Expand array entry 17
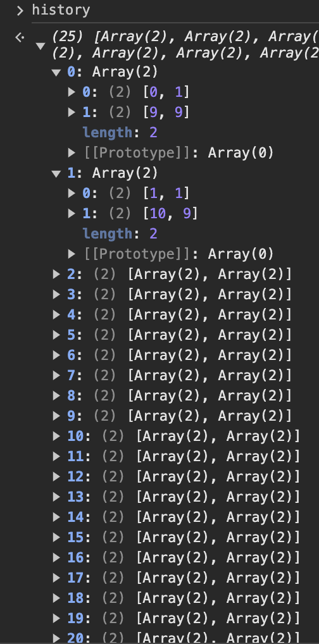 (57, 578)
